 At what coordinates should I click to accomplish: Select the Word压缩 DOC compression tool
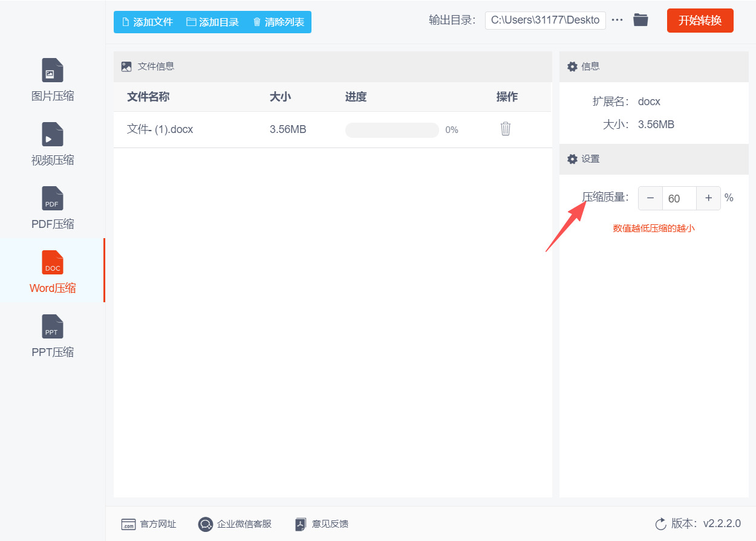(x=53, y=273)
